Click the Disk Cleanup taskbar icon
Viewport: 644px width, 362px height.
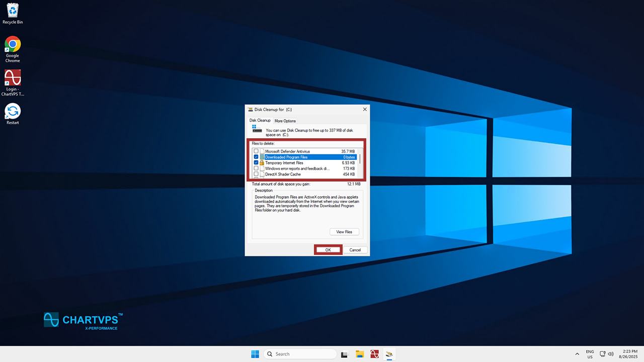click(389, 354)
